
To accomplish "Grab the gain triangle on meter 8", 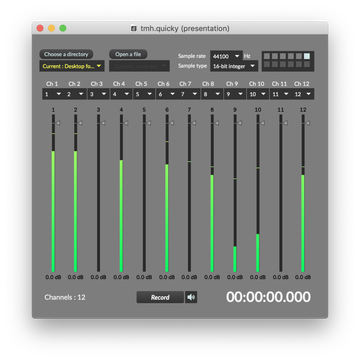I will 217,123.
